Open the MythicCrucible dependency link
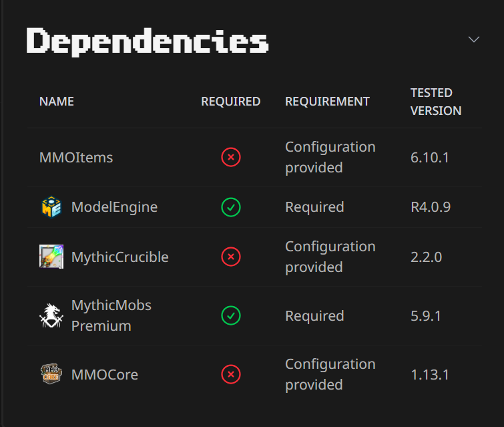This screenshot has height=427, width=504. tap(119, 257)
